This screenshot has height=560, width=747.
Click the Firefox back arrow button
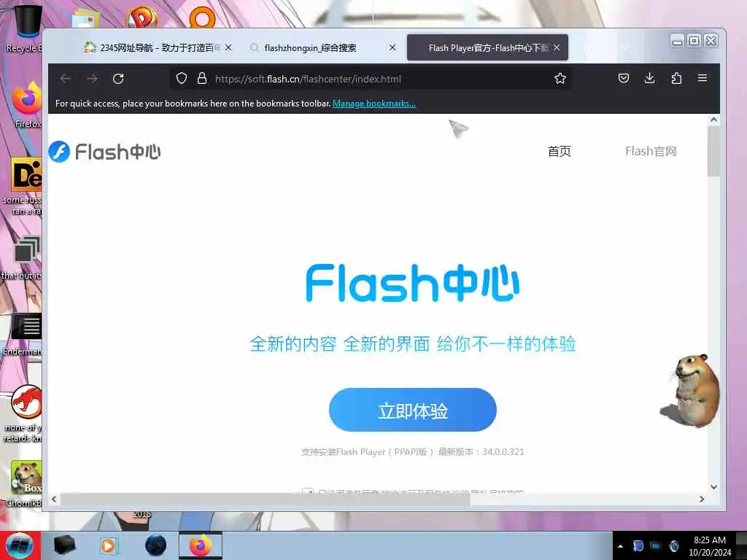pos(66,79)
